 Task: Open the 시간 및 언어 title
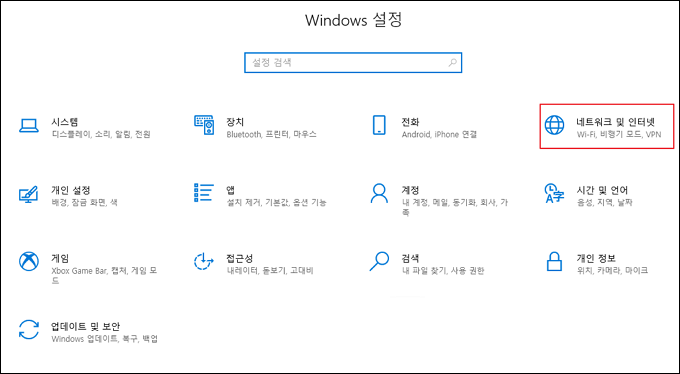[602, 190]
